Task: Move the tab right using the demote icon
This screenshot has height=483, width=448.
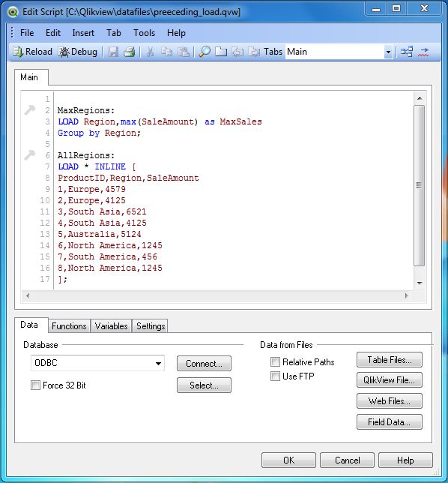Action: pos(254,52)
